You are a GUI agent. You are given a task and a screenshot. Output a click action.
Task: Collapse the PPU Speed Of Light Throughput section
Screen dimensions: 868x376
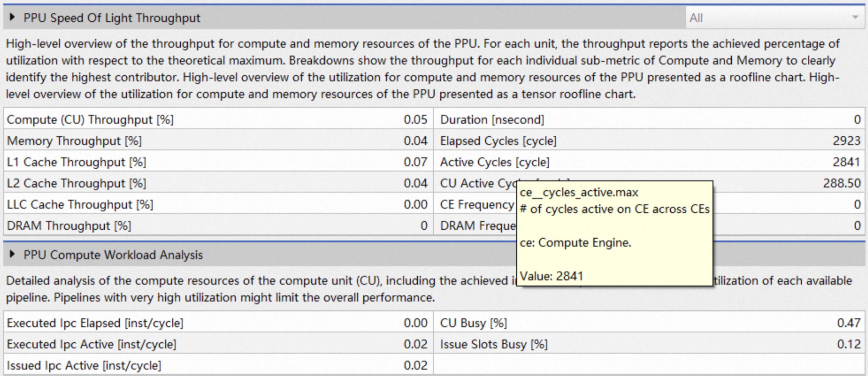(12, 17)
